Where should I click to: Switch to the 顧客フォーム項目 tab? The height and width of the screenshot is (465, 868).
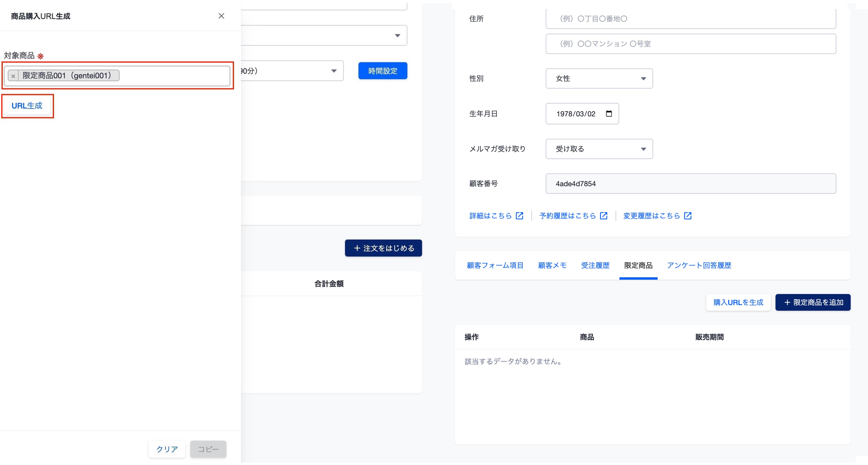(495, 266)
